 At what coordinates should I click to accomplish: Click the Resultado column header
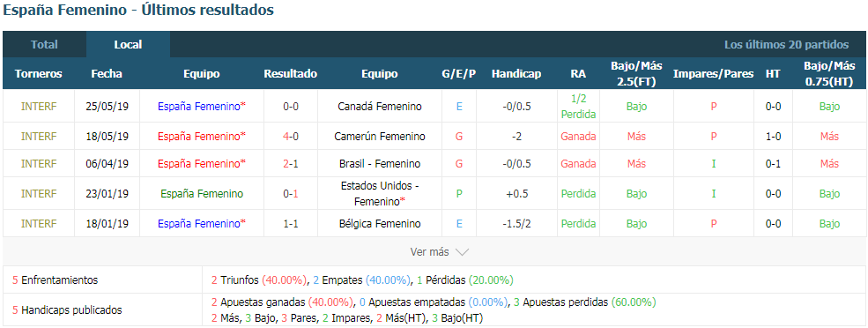pyautogui.click(x=291, y=74)
